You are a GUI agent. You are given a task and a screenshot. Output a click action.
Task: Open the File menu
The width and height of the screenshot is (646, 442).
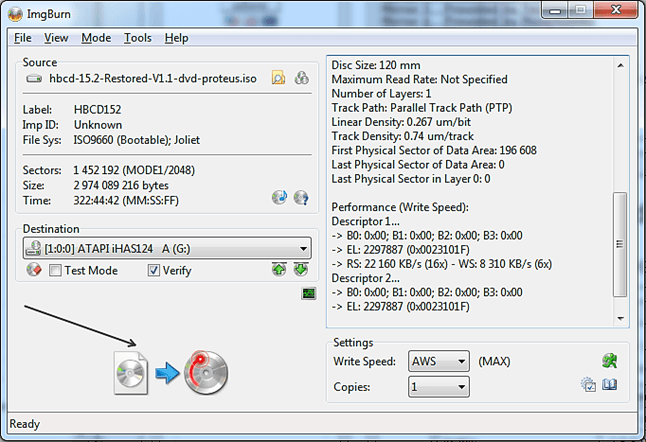23,38
